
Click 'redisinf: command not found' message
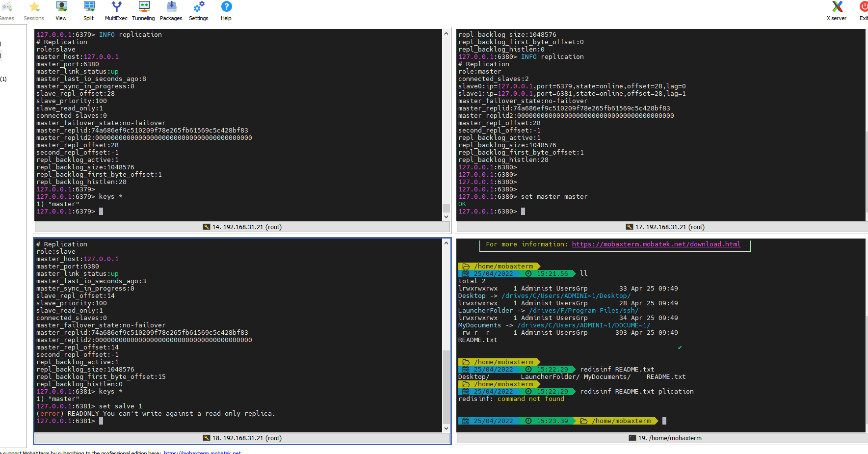coord(511,399)
